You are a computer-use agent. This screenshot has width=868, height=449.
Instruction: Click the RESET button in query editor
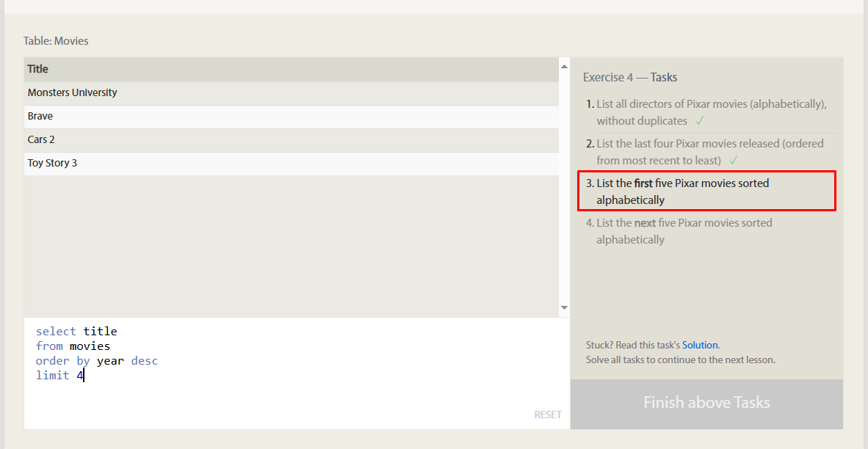click(548, 415)
